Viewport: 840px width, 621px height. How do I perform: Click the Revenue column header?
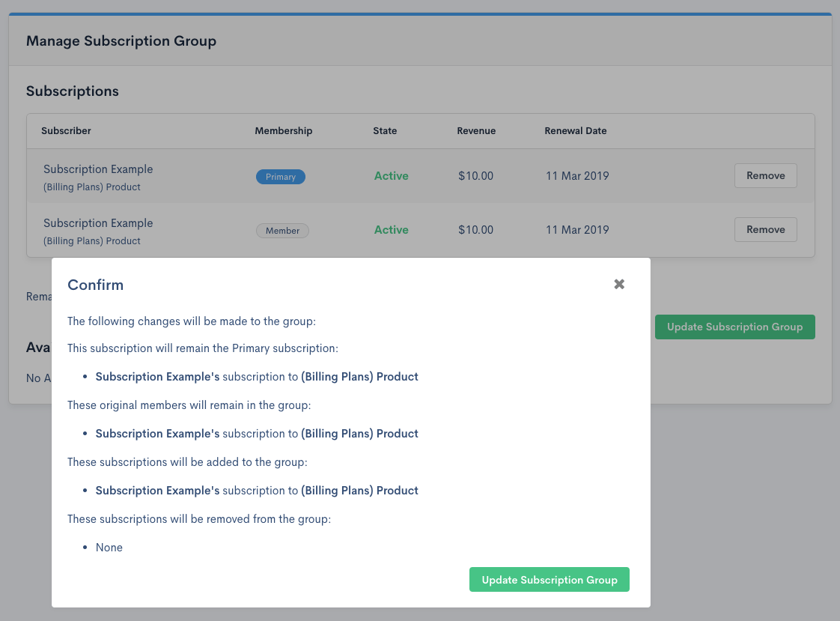click(476, 130)
